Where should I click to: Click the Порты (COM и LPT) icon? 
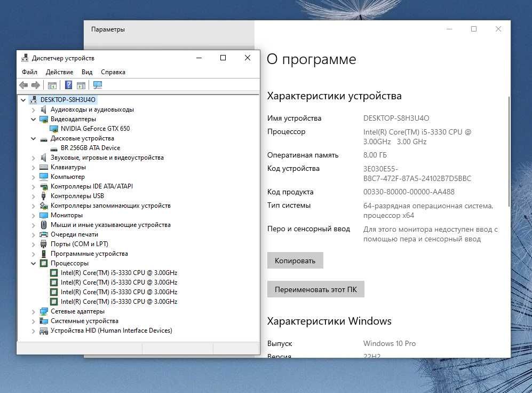click(43, 244)
